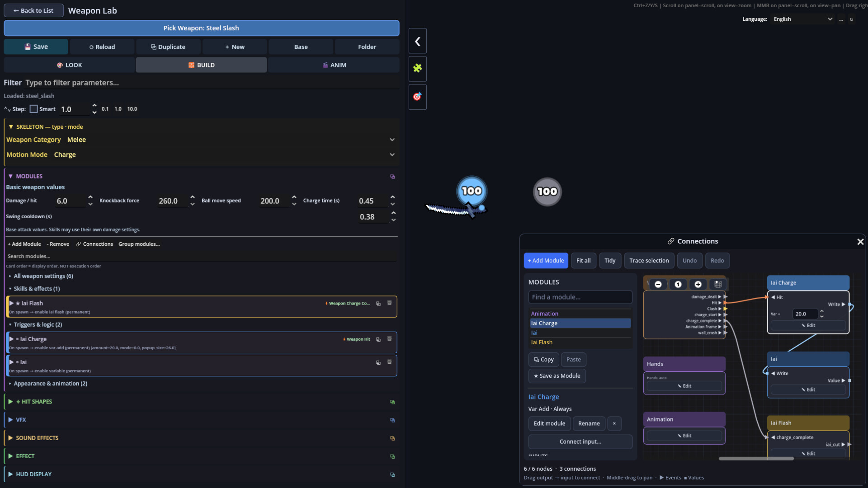The height and width of the screenshot is (488, 868).
Task: Expand the VFX section
Action: click(x=10, y=420)
